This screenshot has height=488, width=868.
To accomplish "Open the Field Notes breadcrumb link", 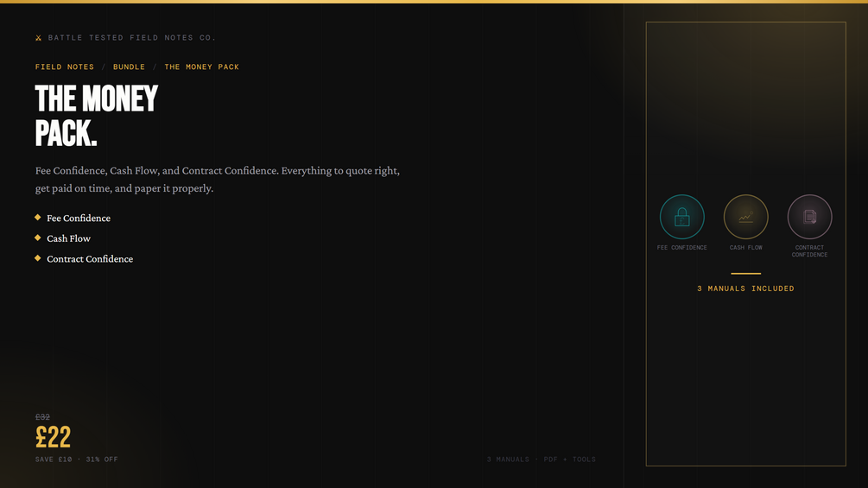I will [x=65, y=67].
